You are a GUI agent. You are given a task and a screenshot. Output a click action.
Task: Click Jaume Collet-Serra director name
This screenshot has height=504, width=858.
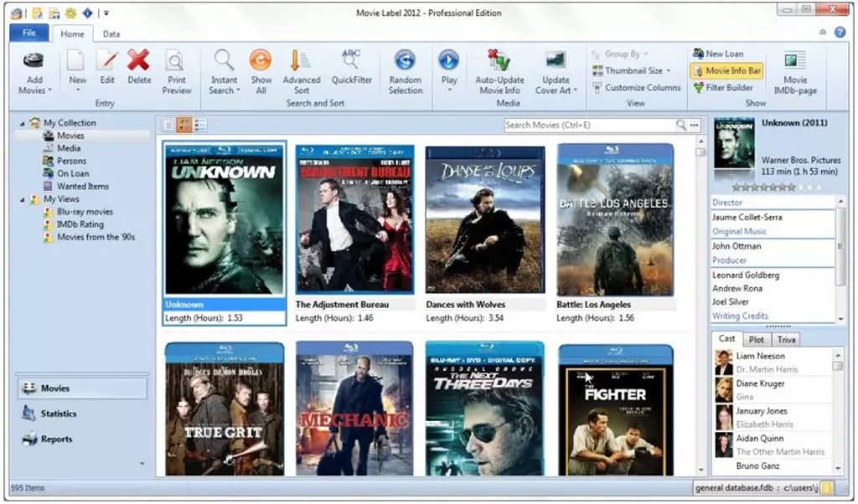[x=747, y=217]
